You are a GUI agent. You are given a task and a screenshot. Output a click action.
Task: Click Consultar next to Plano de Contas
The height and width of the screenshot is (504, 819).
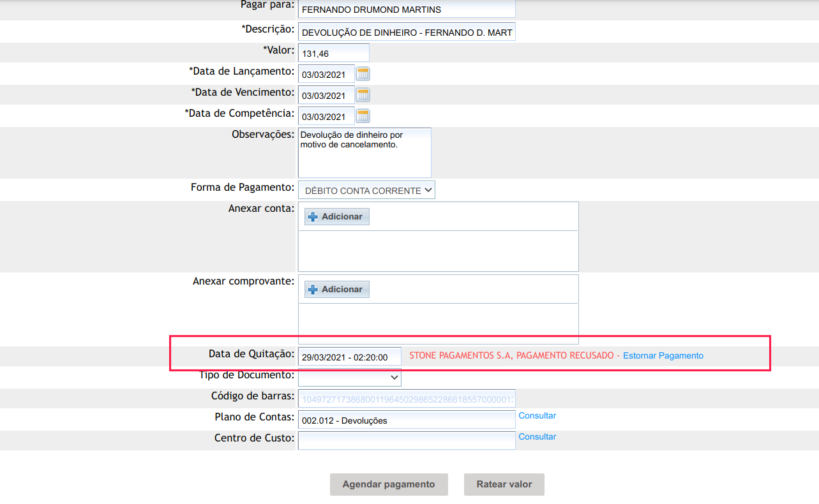[537, 416]
